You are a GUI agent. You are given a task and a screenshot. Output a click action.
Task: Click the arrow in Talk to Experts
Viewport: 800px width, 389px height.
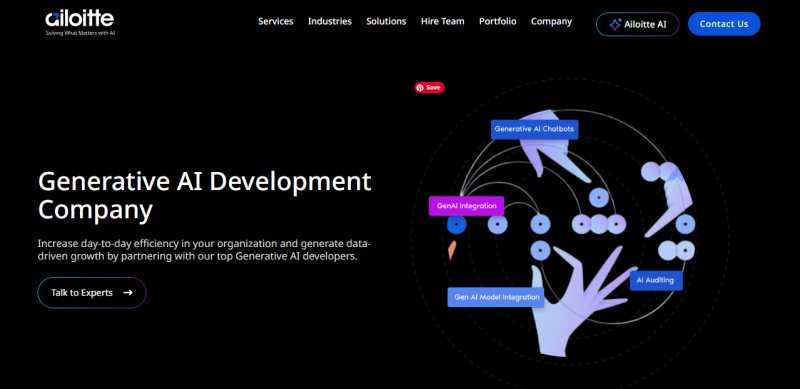(128, 293)
